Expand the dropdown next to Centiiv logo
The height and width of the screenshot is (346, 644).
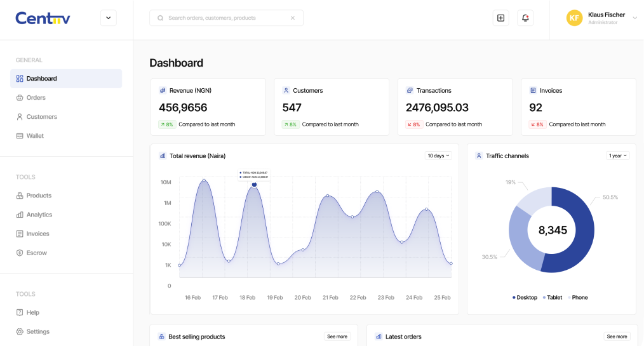click(108, 18)
